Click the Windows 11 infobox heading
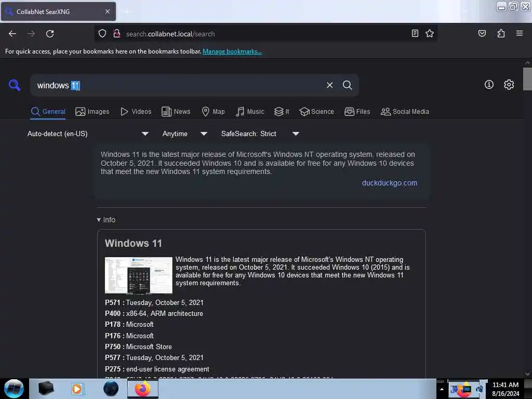The image size is (532, 399). tap(134, 243)
